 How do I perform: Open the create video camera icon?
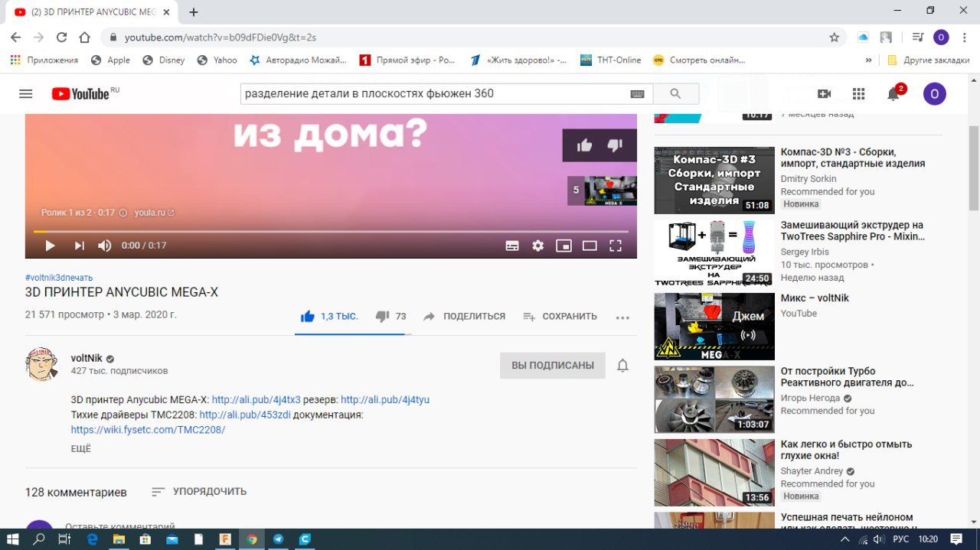click(824, 93)
